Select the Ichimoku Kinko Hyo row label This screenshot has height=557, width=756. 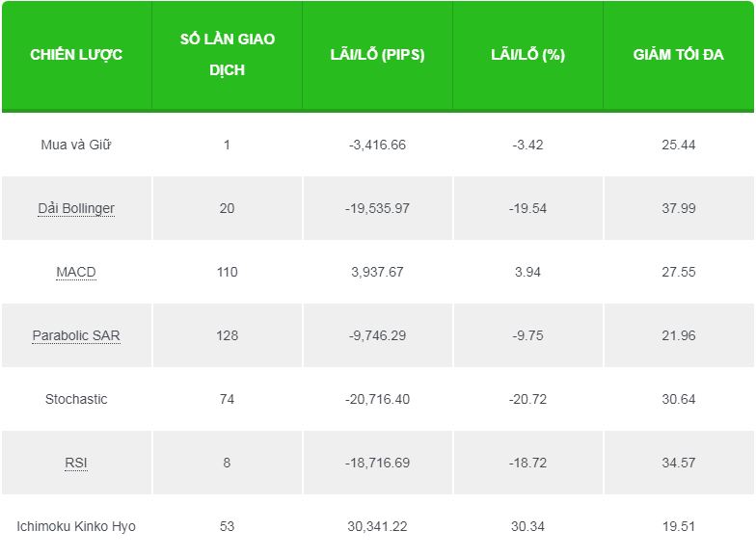[76, 526]
